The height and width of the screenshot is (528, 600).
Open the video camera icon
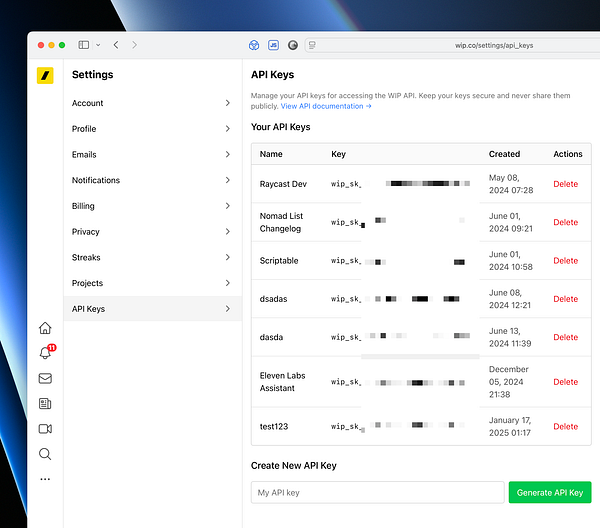[45, 429]
